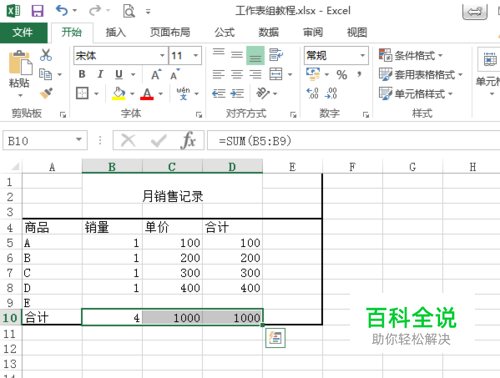Align cell contents to the middle
Screen dimensions: 500x378
tap(237, 55)
